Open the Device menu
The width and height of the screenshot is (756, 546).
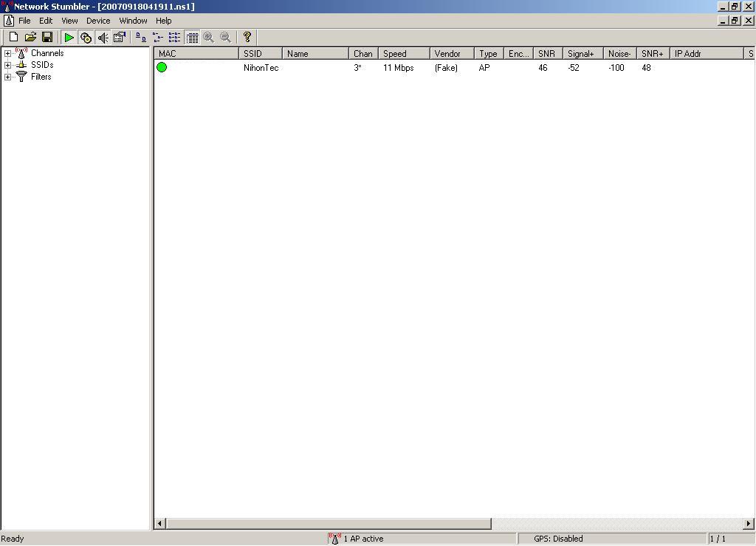tap(98, 21)
